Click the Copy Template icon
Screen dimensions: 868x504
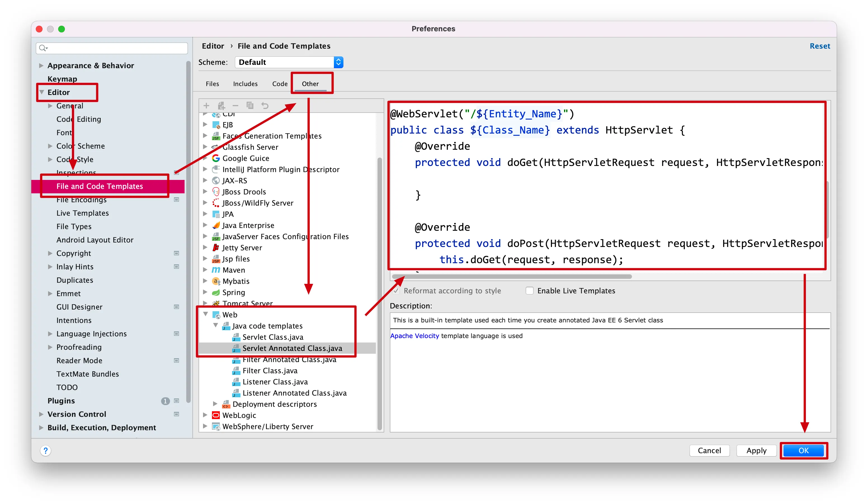coord(250,106)
